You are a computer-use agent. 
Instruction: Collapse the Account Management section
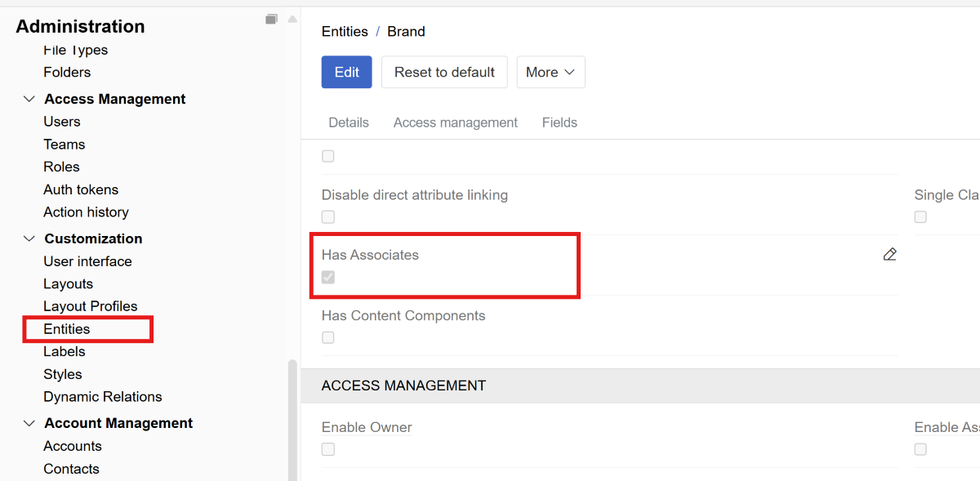tap(29, 423)
